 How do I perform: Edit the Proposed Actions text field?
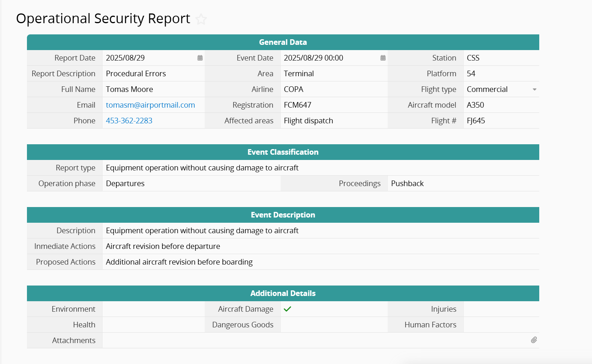click(320, 262)
